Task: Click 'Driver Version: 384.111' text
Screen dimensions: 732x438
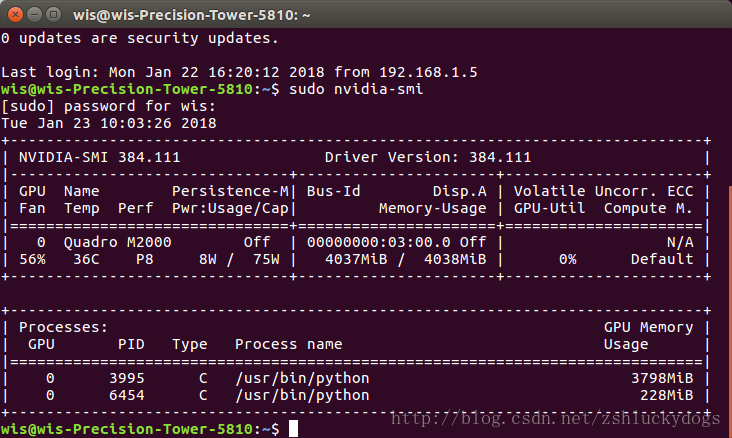Action: point(428,157)
